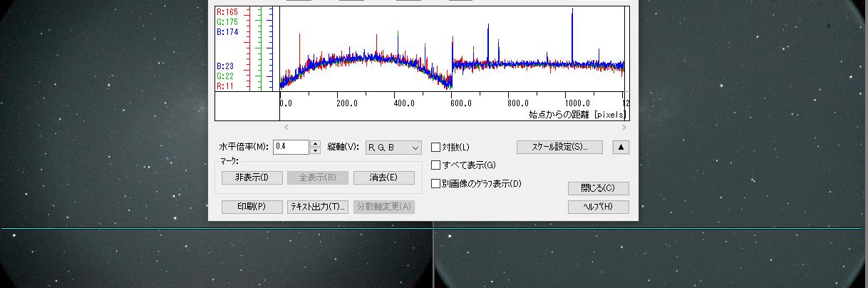The height and width of the screenshot is (288, 868).
Task: Click the B:174 maximum value label
Action: coord(227,32)
